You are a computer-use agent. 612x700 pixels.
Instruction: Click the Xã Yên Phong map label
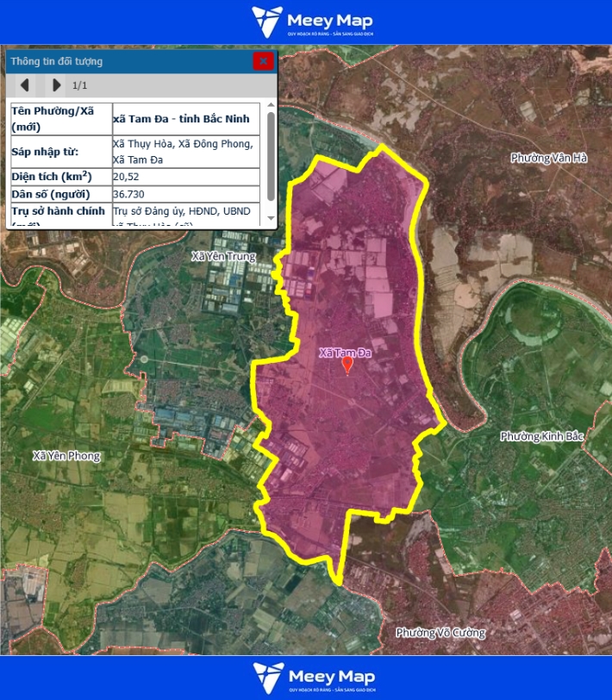66,455
